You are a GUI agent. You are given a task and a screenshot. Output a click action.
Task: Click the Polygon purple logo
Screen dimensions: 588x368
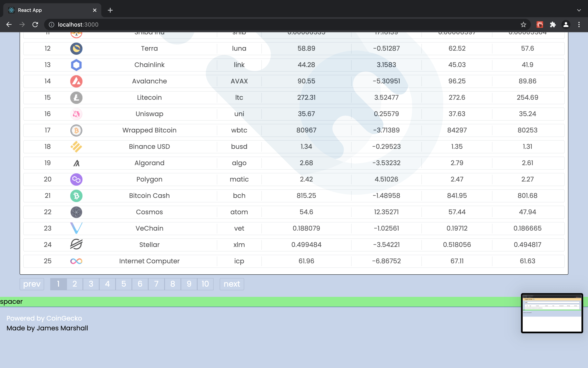(x=76, y=179)
